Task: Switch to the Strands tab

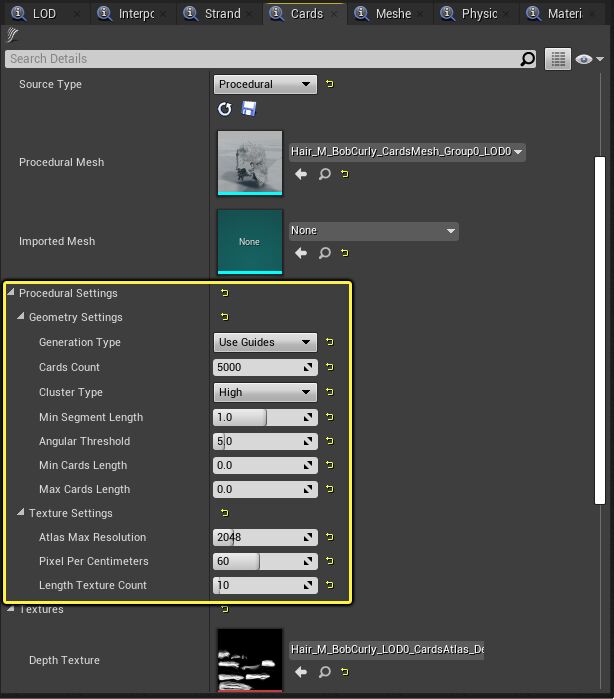Action: (x=218, y=14)
